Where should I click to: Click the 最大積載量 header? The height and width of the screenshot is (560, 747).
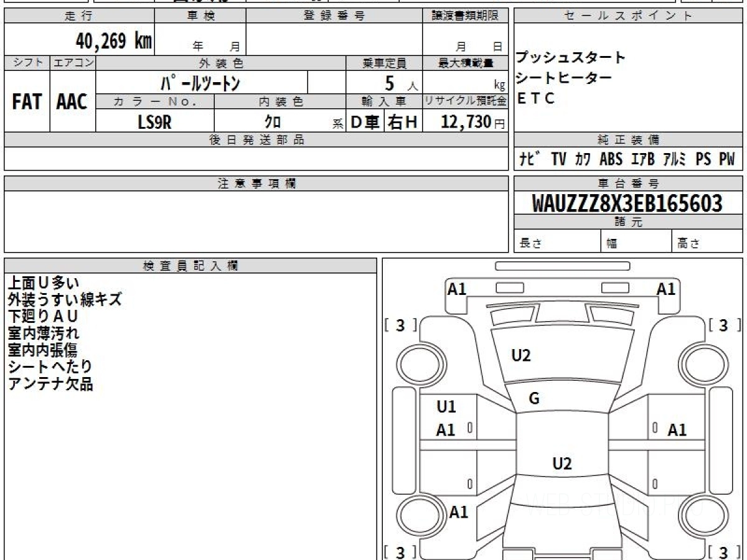[x=466, y=63]
